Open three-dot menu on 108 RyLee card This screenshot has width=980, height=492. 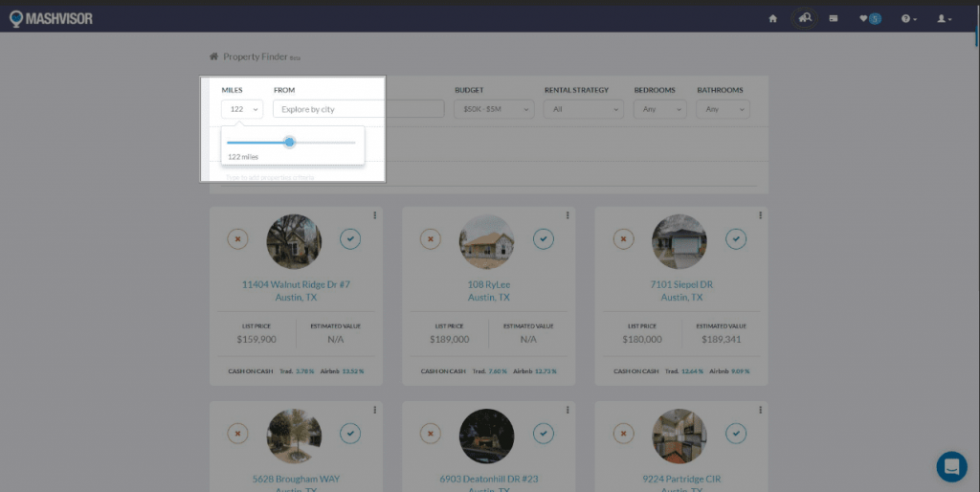[568, 214]
